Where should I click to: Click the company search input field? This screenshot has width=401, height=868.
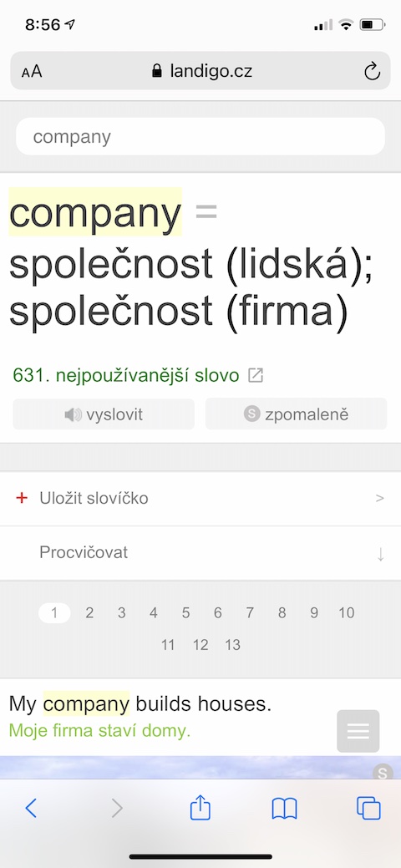point(200,136)
